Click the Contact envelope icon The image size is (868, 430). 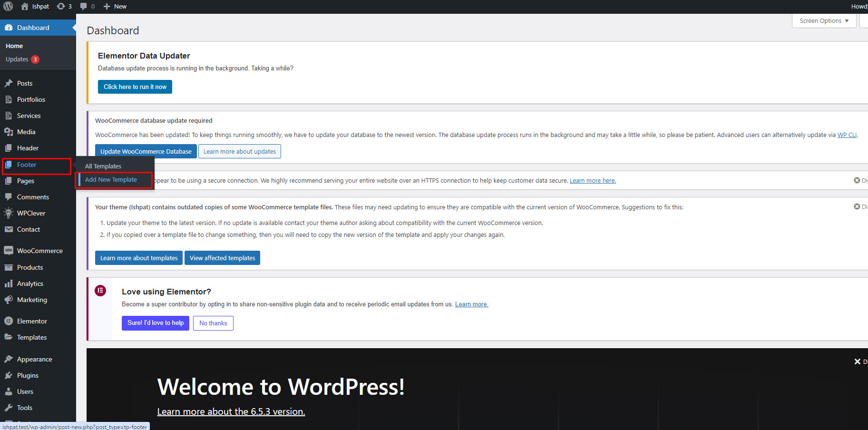(x=9, y=229)
